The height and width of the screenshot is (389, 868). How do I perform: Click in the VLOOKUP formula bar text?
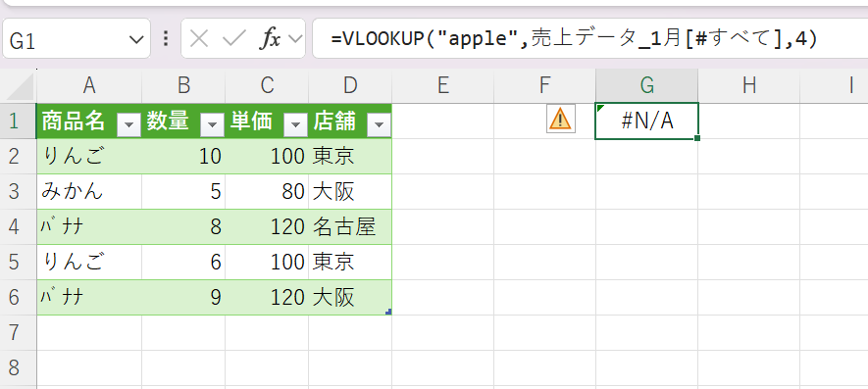[x=574, y=39]
